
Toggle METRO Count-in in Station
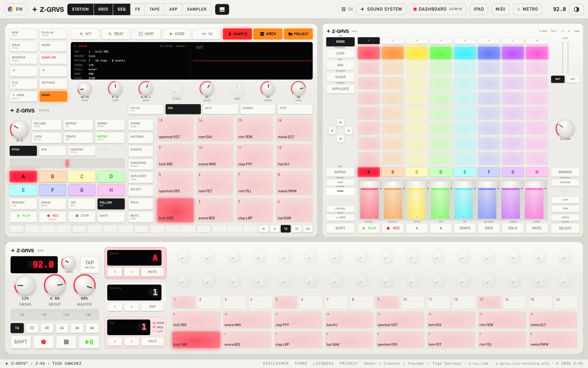pos(110,138)
